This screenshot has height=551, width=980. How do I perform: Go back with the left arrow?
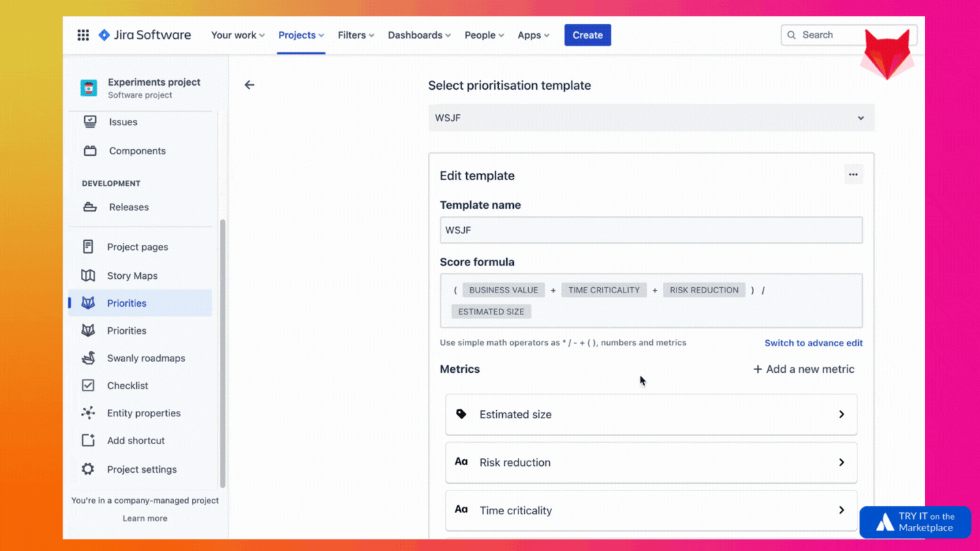[249, 85]
